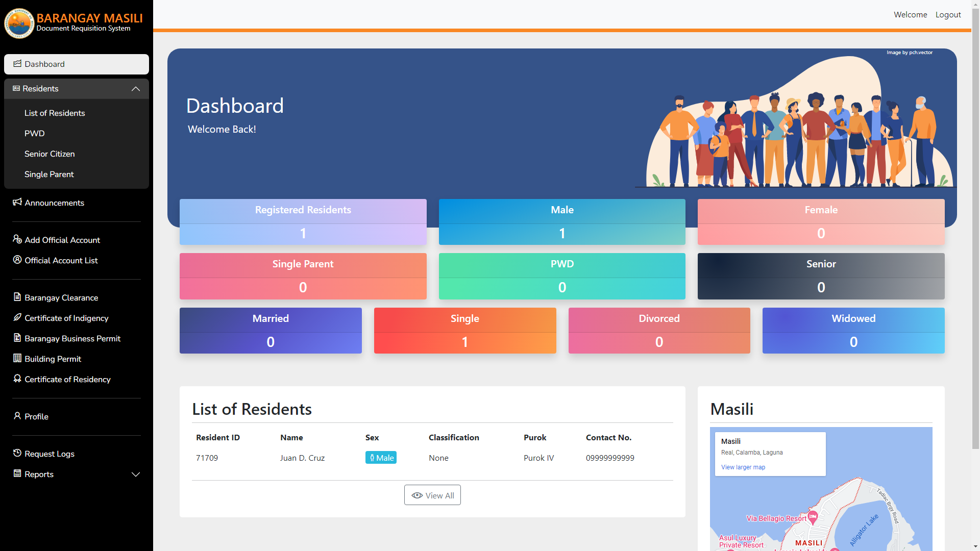Click the Building Permit icon
The width and height of the screenshot is (980, 551).
tap(17, 359)
